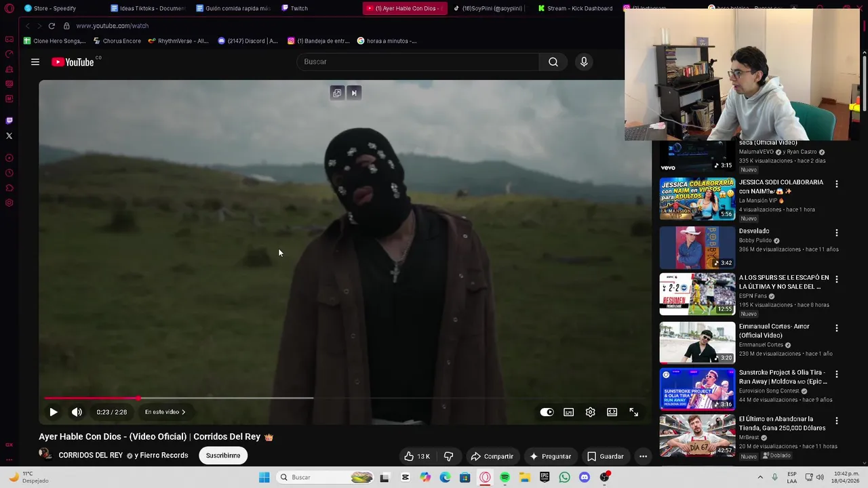This screenshot has width=868, height=488.
Task: Switch to the SoyPiini TikTok tab
Action: (488, 8)
